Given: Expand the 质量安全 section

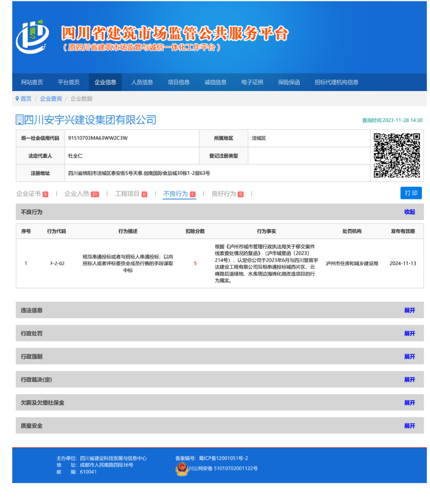Looking at the screenshot, I should coord(410,425).
